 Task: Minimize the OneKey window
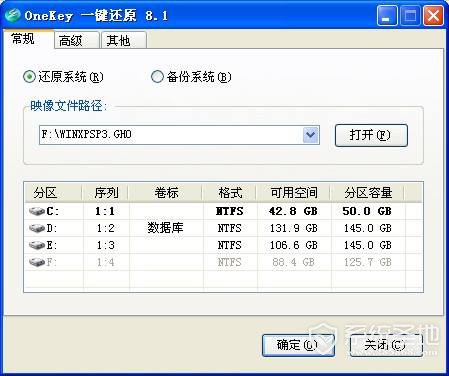[387, 16]
